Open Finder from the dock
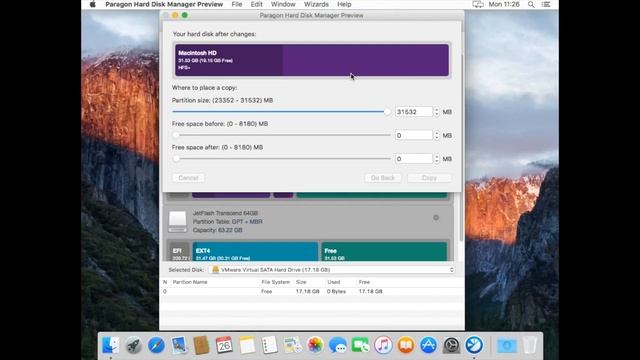 (x=111, y=345)
